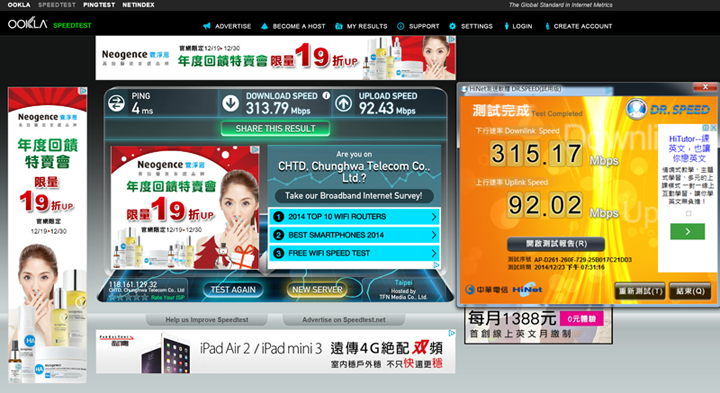This screenshot has height=393, width=720.
Task: Click the upload arrow icon
Action: point(343,104)
